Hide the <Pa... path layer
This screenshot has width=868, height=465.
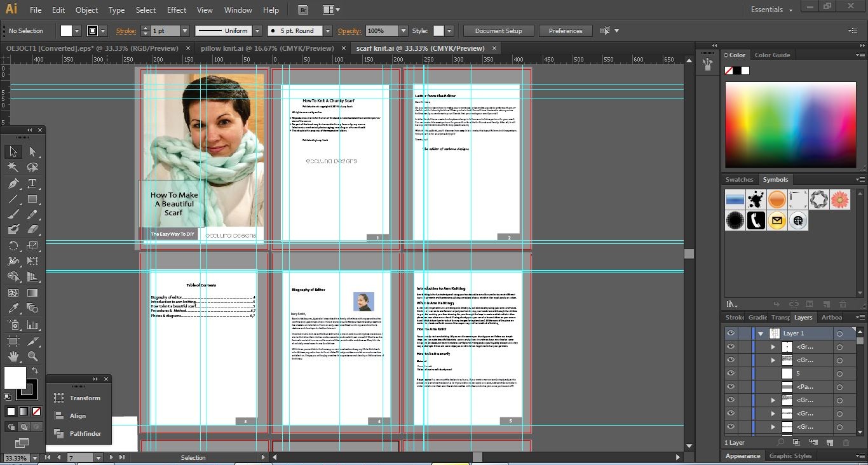click(731, 387)
